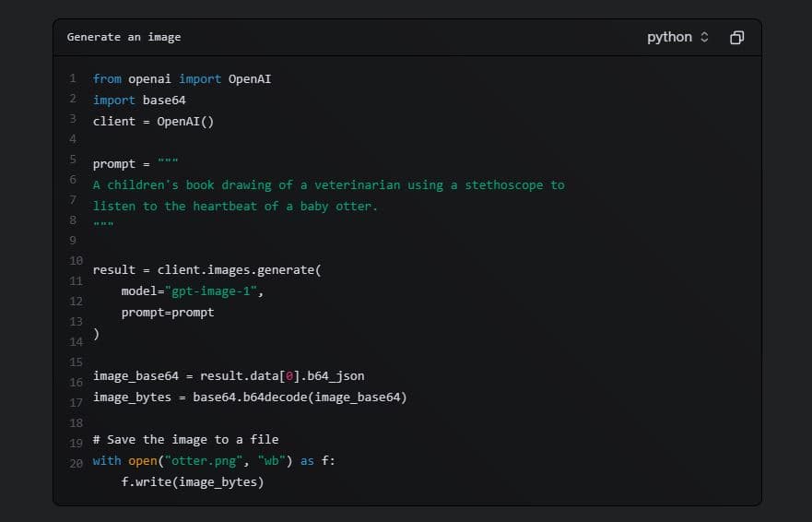Click line number 20 in the gutter
The height and width of the screenshot is (522, 812).
coord(75,462)
